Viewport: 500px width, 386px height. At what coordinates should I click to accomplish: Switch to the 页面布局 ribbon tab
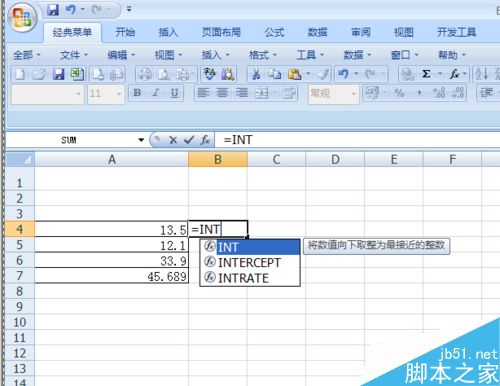tap(221, 32)
